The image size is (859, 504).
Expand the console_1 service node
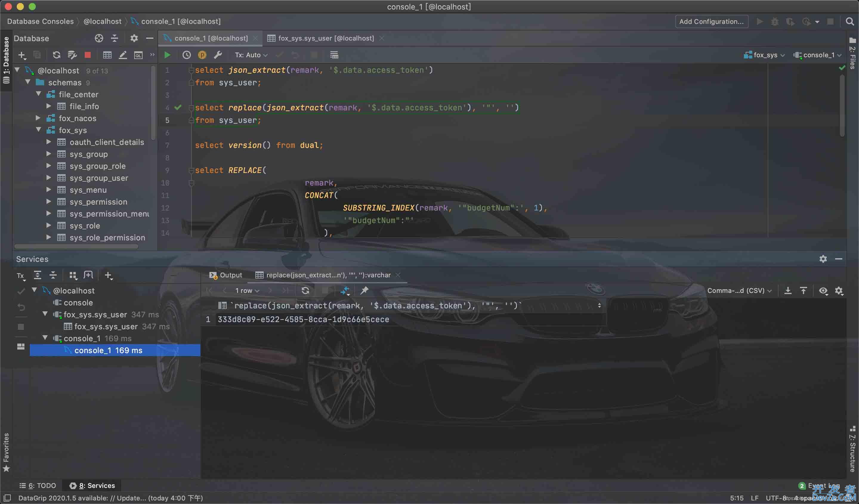tap(46, 338)
